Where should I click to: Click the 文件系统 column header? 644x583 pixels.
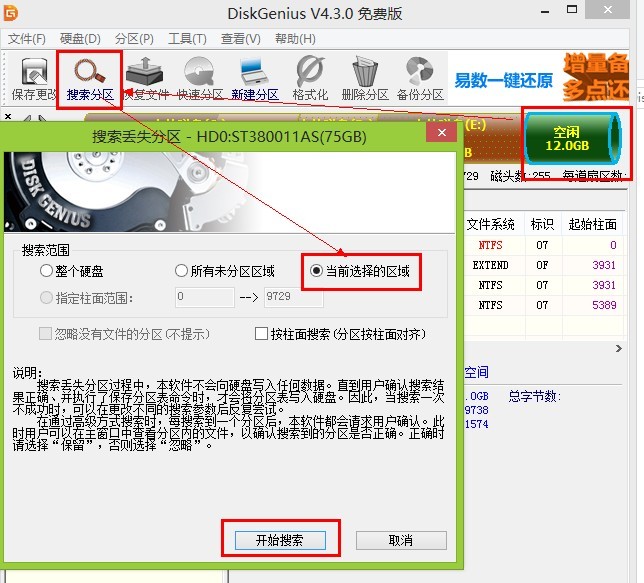(x=490, y=224)
